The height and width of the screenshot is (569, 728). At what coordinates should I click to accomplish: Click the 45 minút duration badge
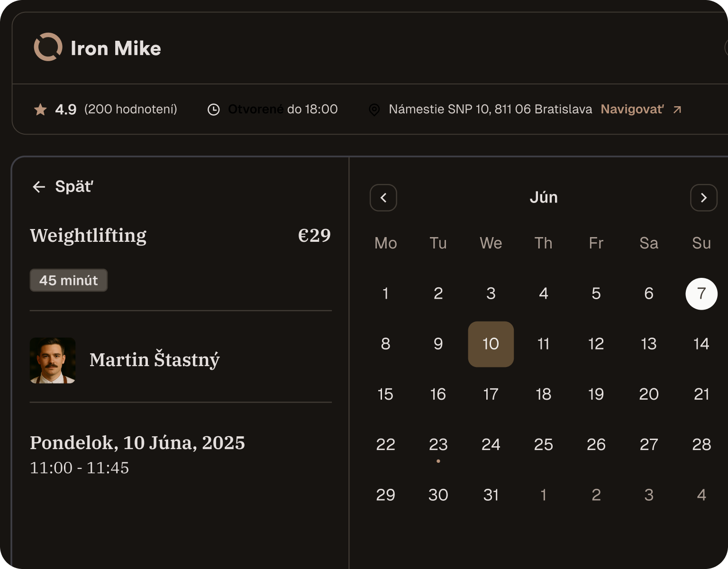[69, 280]
